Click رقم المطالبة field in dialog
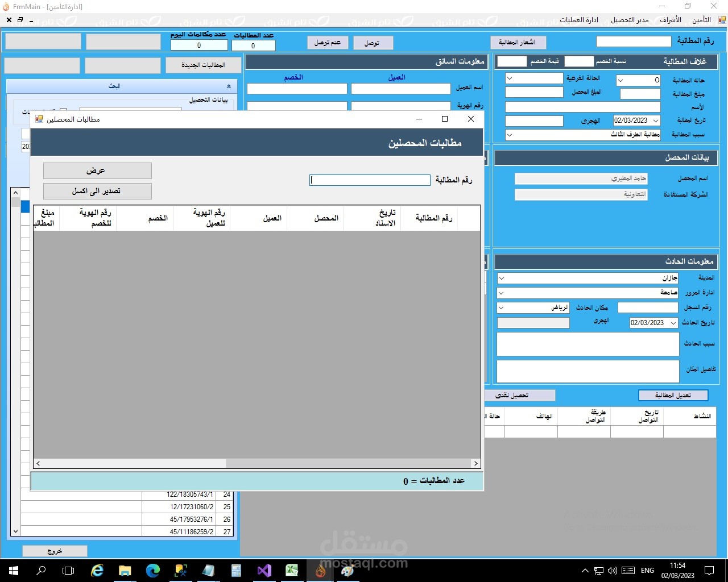Screen dimensions: 728x582 click(370, 180)
